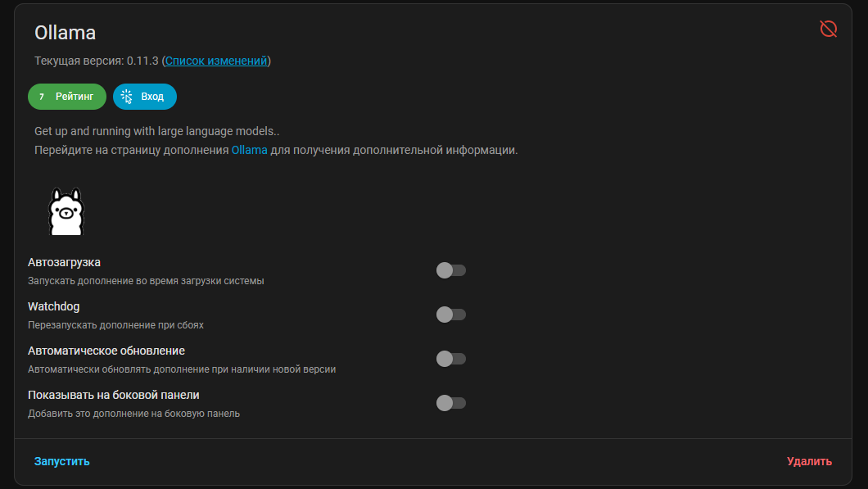Viewport: 868px width, 489px height.
Task: Click the rating number 7 badge
Action: point(42,97)
